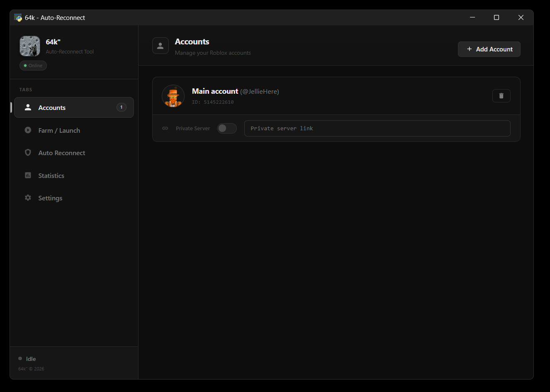550x392 pixels.
Task: Click the Accounts header person icon
Action: click(x=161, y=46)
